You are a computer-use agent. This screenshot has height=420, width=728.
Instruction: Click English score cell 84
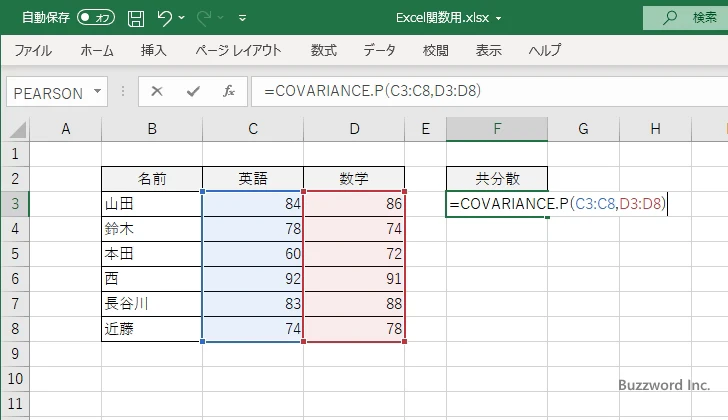point(253,204)
